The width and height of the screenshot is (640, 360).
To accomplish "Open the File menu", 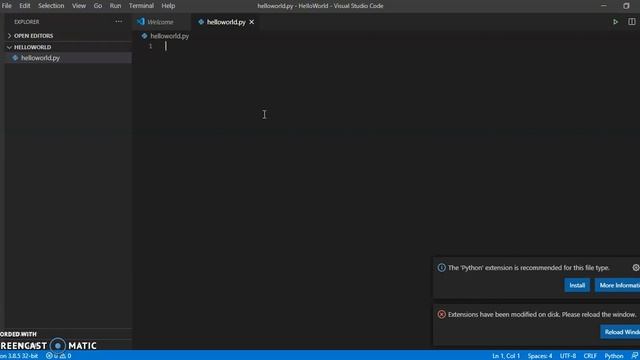I will (x=7, y=6).
